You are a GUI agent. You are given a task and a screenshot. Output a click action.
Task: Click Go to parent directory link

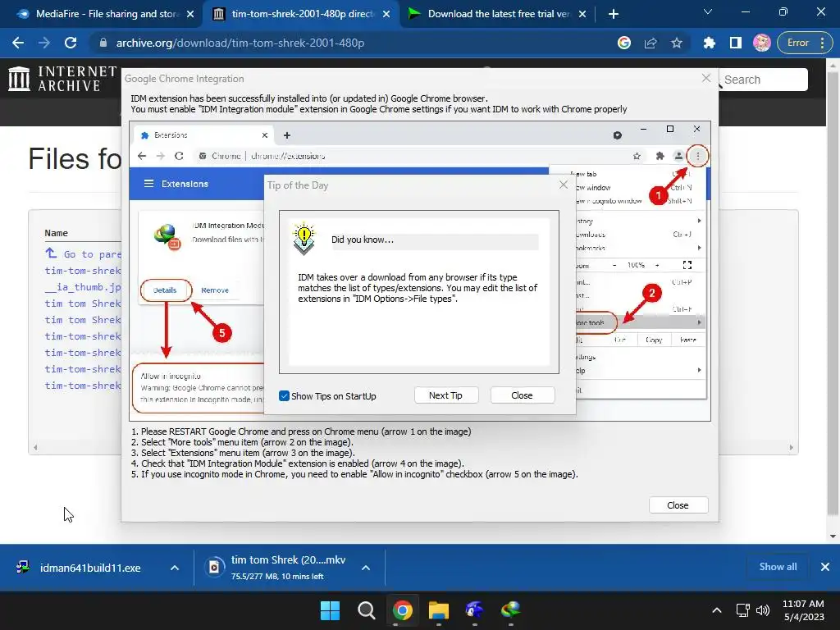[84, 254]
